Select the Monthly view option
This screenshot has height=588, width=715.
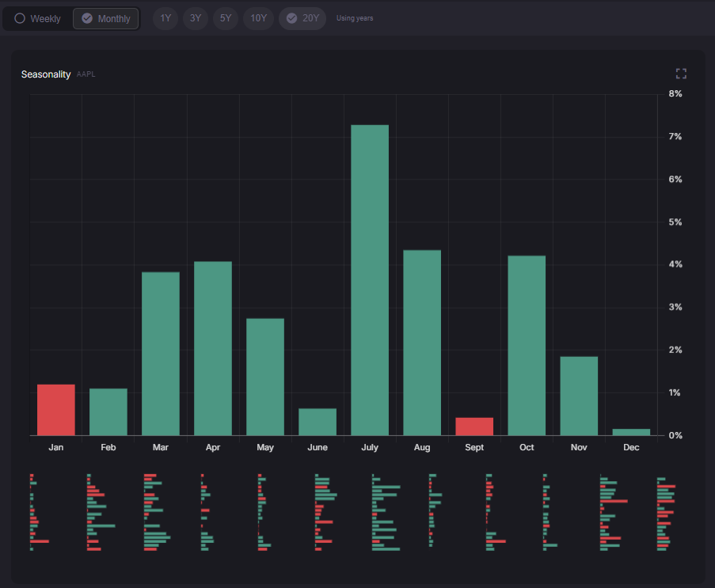[x=106, y=18]
